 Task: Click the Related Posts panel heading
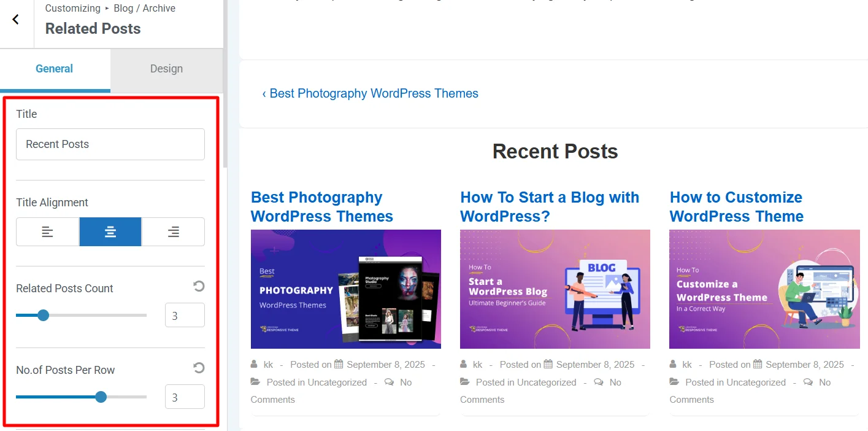[x=93, y=29]
